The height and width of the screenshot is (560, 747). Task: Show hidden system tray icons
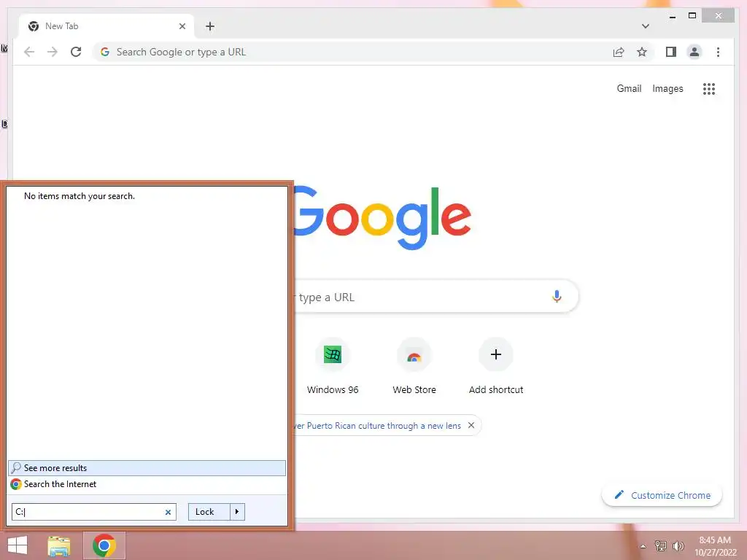(643, 545)
